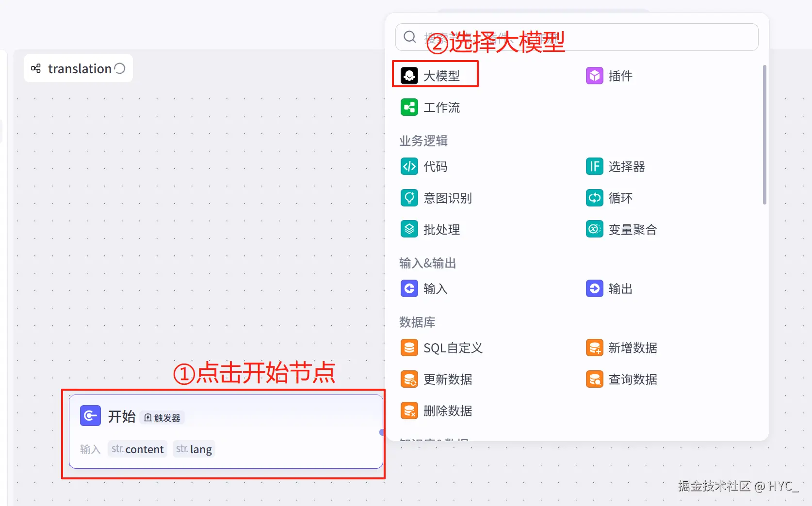The height and width of the screenshot is (506, 812).
Task: Click the 输入 label in start node
Action: [90, 449]
